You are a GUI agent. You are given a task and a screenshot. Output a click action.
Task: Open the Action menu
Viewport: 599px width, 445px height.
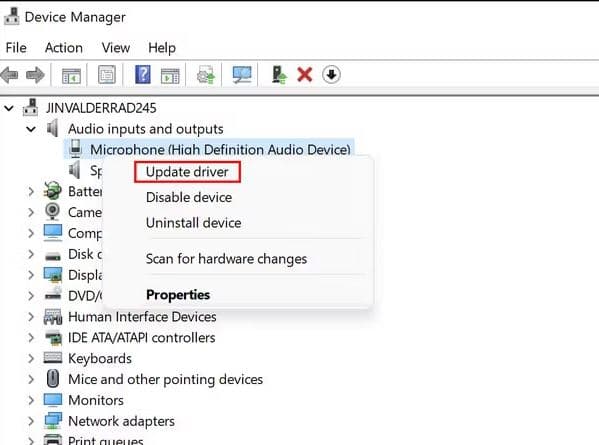(x=63, y=48)
